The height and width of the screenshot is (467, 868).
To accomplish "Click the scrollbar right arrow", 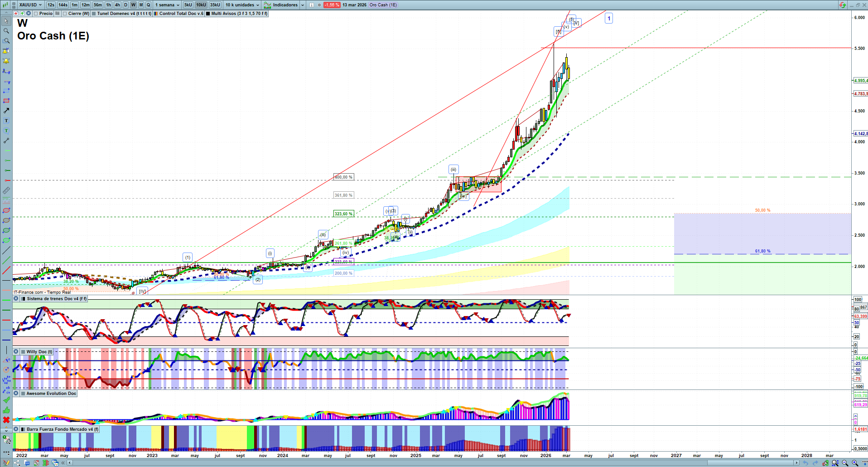I will pos(796,463).
